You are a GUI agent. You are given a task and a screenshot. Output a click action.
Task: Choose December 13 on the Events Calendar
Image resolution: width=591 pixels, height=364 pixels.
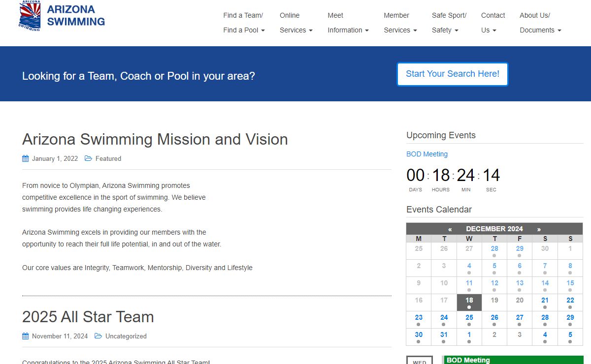pos(520,285)
